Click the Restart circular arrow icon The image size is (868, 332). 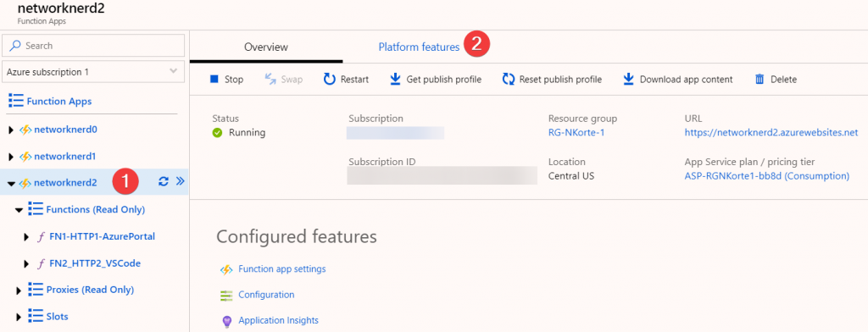[x=330, y=79]
